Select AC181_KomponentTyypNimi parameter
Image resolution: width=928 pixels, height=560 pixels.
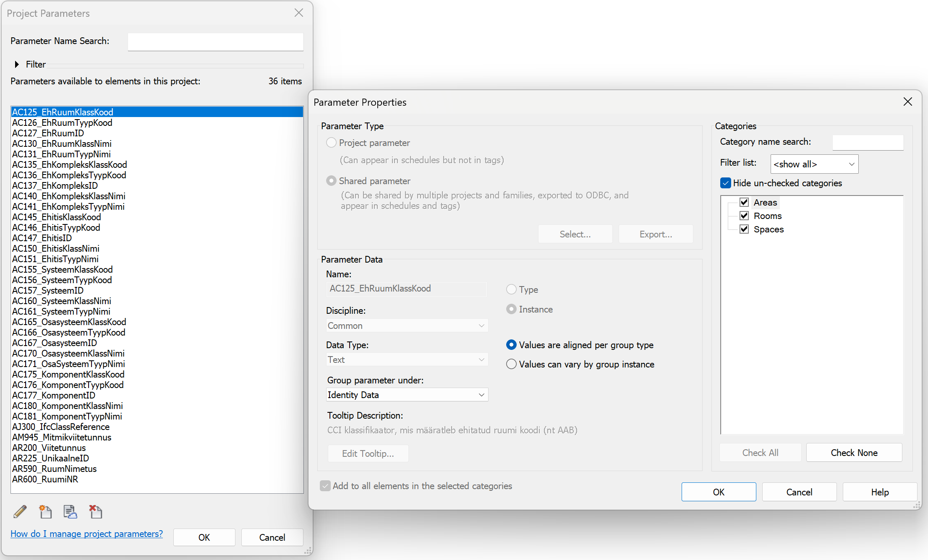tap(157, 416)
